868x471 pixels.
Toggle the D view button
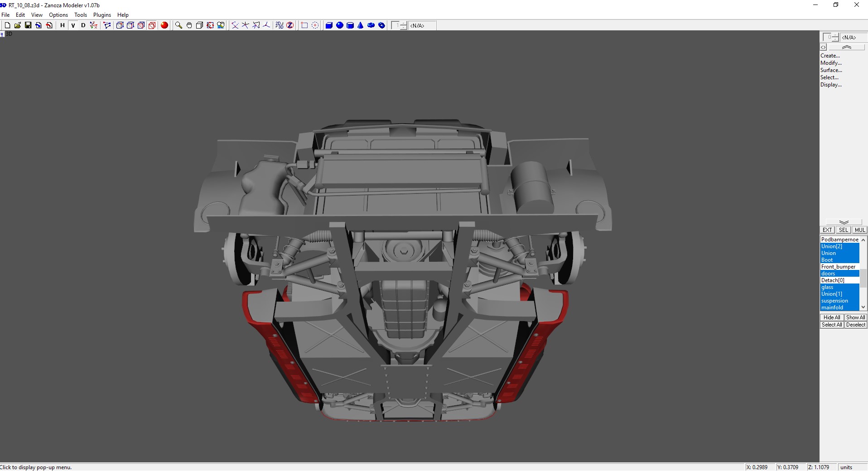coord(83,25)
